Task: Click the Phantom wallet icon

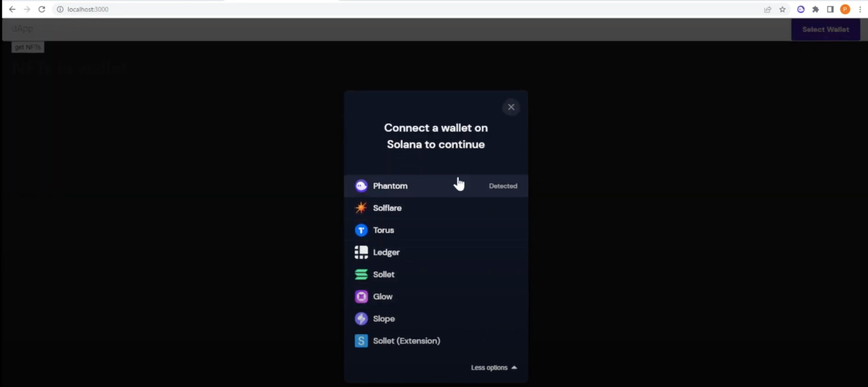Action: coord(361,186)
